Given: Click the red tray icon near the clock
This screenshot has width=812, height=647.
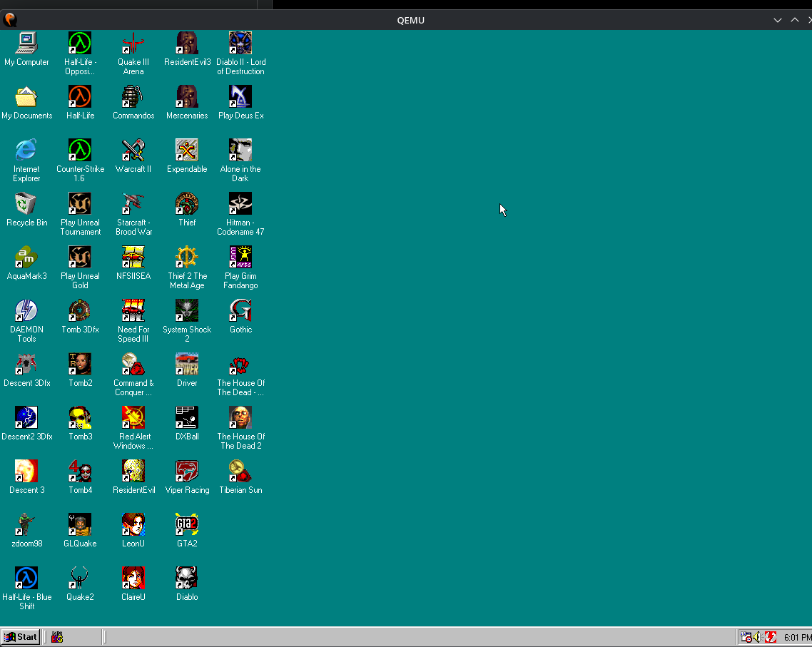Looking at the screenshot, I should point(771,637).
